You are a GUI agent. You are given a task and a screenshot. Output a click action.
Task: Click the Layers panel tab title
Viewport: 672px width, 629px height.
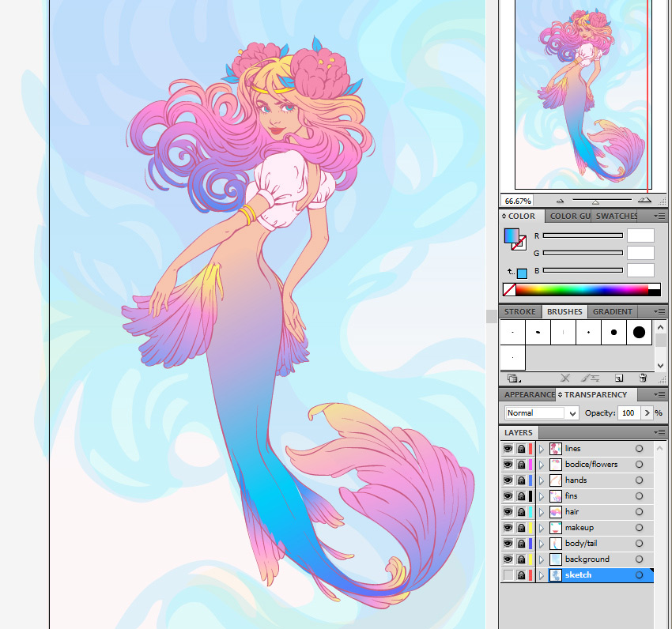(x=518, y=432)
